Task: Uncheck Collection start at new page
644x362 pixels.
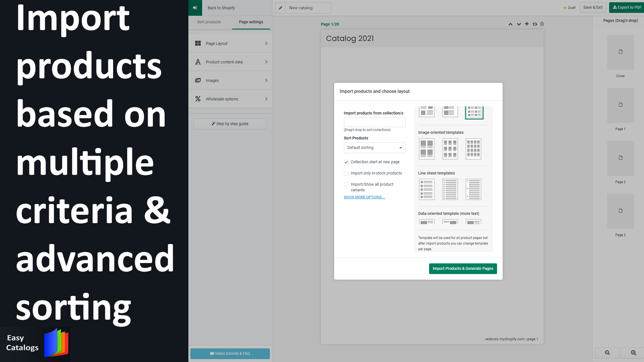Action: click(346, 162)
